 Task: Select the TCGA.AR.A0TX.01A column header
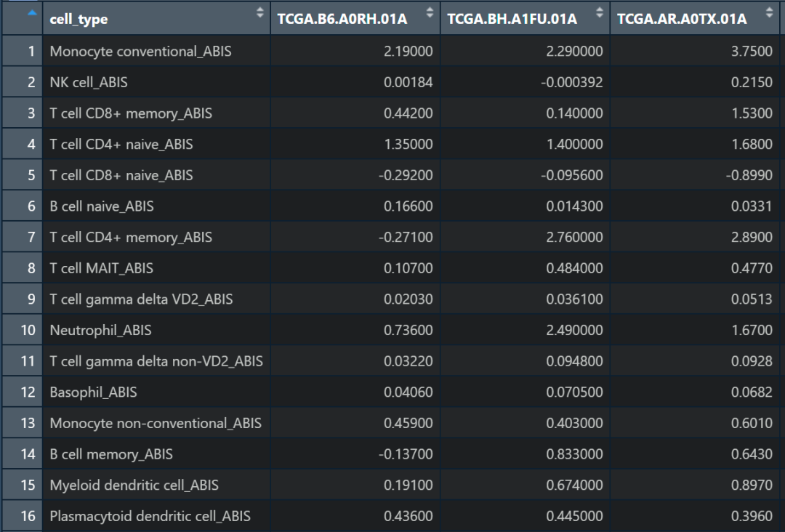tap(694, 18)
